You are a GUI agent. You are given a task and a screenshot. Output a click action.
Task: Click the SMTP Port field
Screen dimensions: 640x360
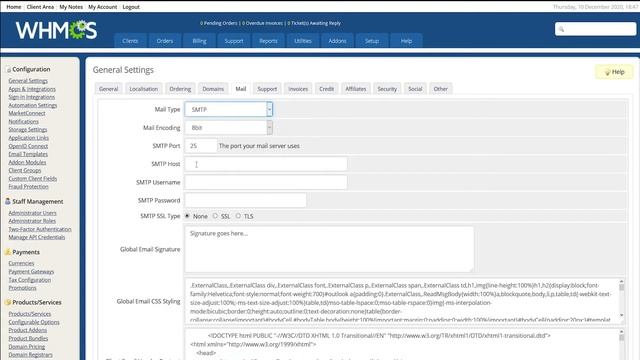click(201, 146)
